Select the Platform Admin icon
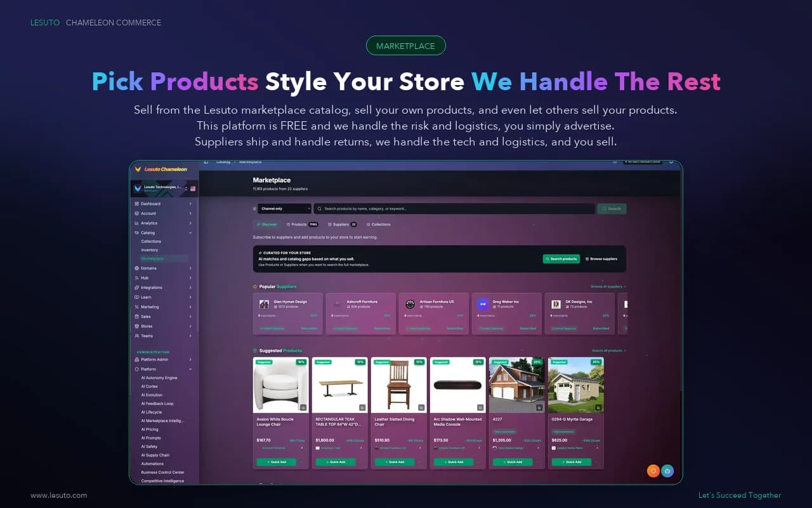This screenshot has height=508, width=812. click(x=136, y=359)
